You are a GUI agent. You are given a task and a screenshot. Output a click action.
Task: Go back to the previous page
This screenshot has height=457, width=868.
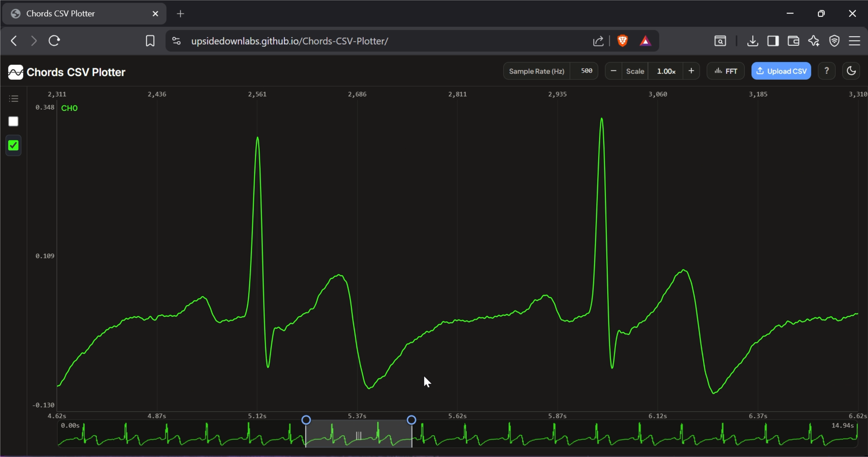[x=14, y=41]
